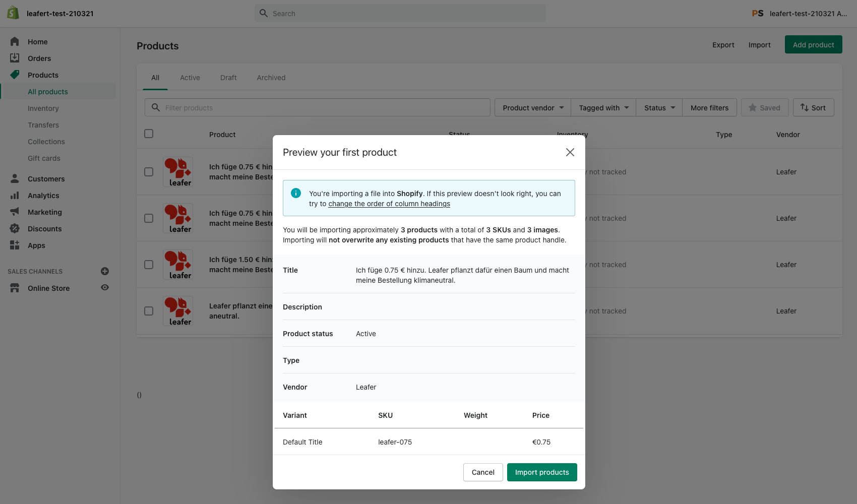The height and width of the screenshot is (504, 857).
Task: Open the change column headings order link
Action: point(389,204)
